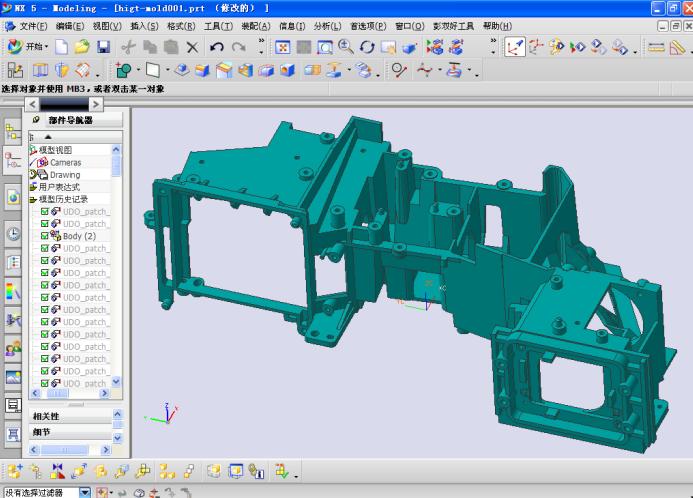The width and height of the screenshot is (693, 498).
Task: Select the Cameras tree node
Action: tap(65, 162)
